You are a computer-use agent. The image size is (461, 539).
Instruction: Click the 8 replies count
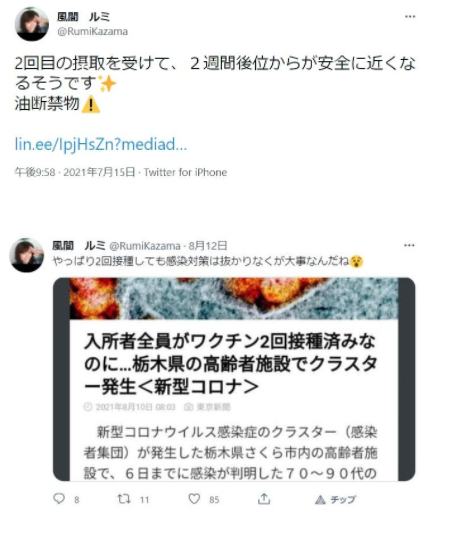click(x=77, y=500)
